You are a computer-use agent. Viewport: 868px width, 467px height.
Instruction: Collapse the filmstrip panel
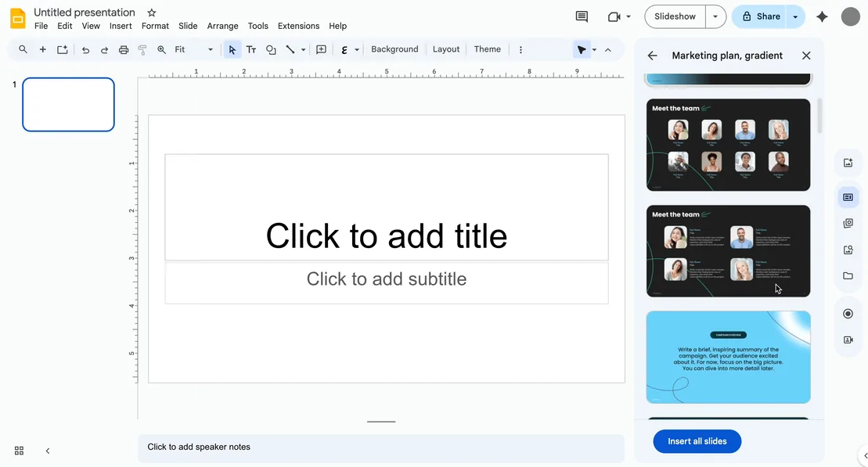pos(48,451)
